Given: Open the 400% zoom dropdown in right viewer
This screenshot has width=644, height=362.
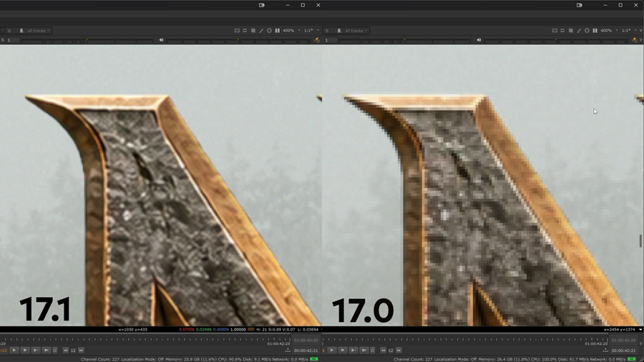Looking at the screenshot, I should (x=609, y=30).
